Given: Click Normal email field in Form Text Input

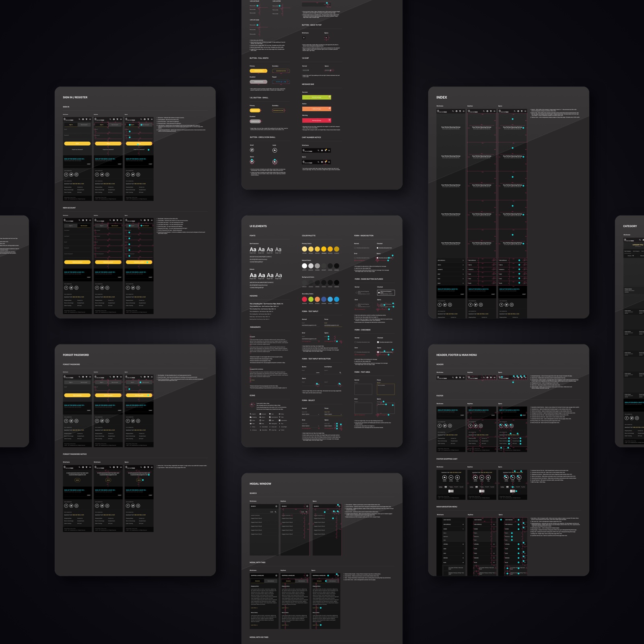Looking at the screenshot, I should point(311,324).
